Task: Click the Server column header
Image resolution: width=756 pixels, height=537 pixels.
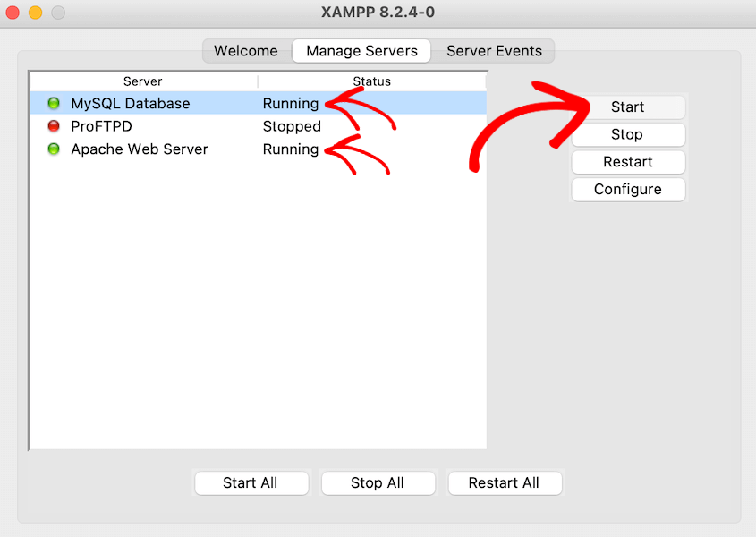Action: tap(142, 81)
